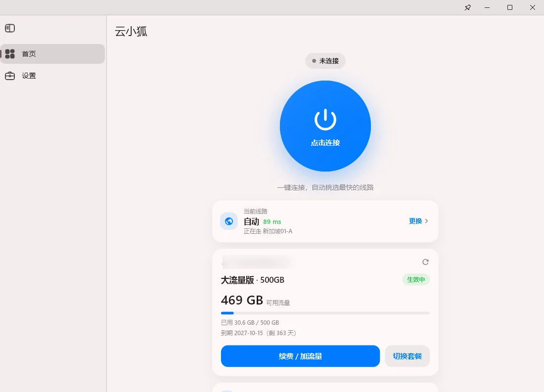The image size is (544, 392).
Task: Click the big 点击连接 power button
Action: [325, 126]
